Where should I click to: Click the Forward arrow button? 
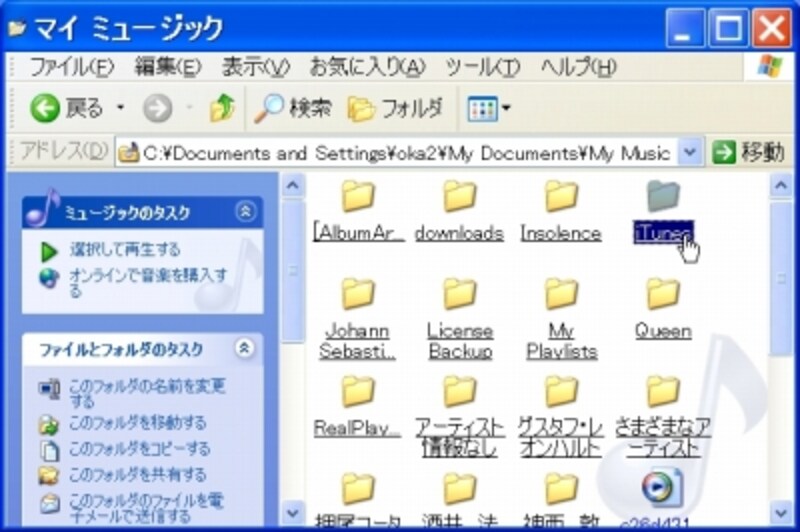[x=157, y=108]
